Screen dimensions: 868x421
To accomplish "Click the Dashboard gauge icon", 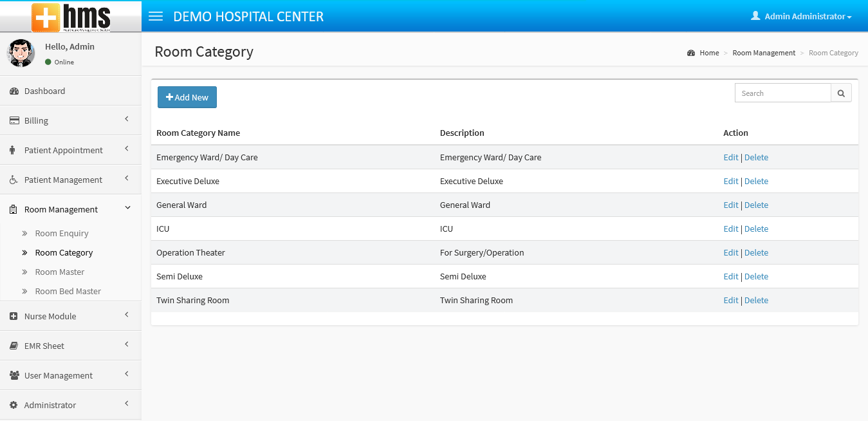I will click(x=14, y=91).
